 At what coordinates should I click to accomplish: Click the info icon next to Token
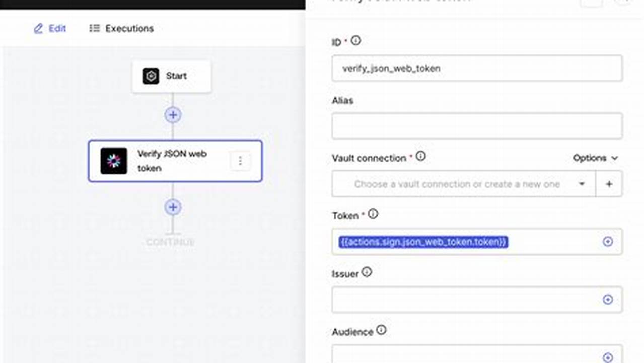(x=373, y=214)
